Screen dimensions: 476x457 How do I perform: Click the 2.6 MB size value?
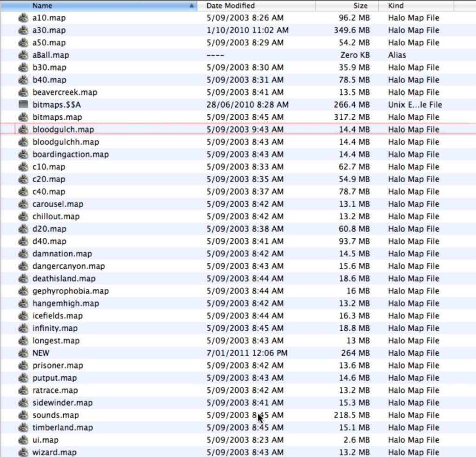pyautogui.click(x=357, y=440)
